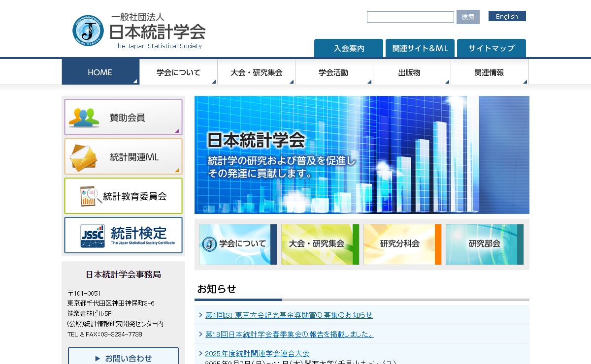Viewport: 591px width, 364px height.
Task: Click The Japan Statistical Society subtitle
Action: [158, 46]
